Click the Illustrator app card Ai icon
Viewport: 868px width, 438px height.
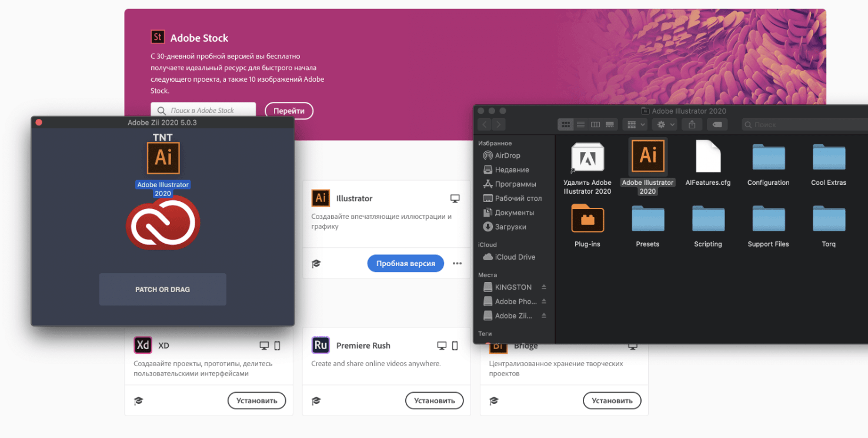(321, 198)
